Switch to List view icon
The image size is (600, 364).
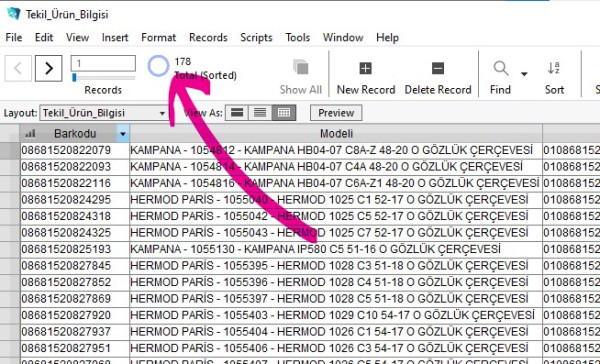tap(260, 113)
